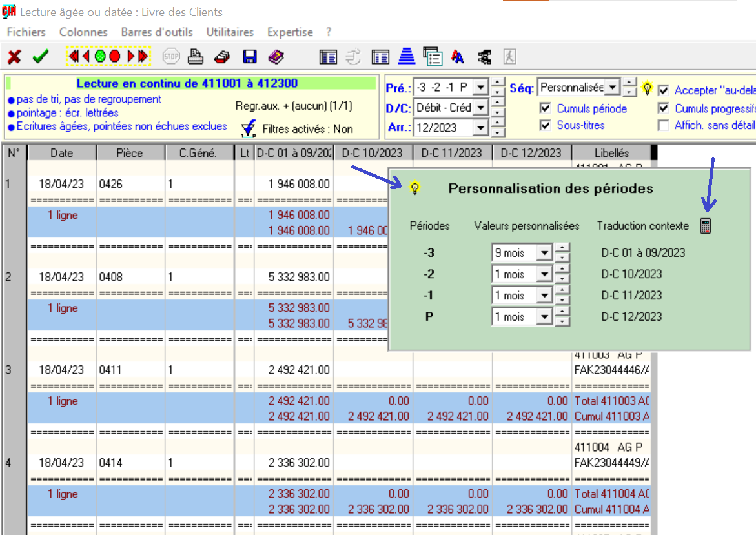Uncheck the 'Sous-titres' checkbox

pyautogui.click(x=546, y=125)
